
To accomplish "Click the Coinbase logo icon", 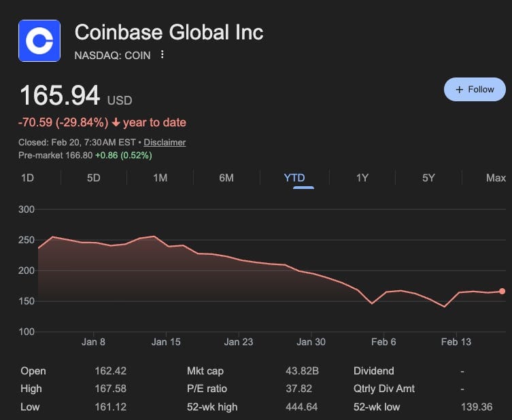I will 39,41.
